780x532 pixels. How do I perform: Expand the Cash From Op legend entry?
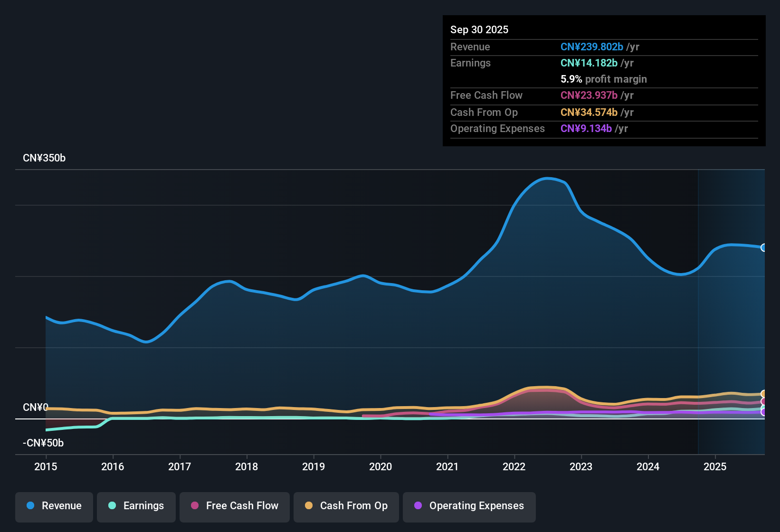346,506
